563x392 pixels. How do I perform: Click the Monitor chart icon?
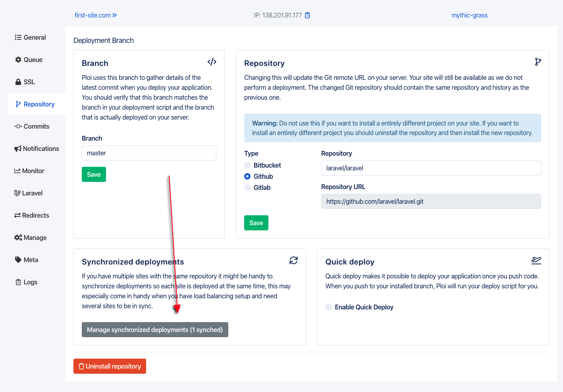tap(17, 171)
